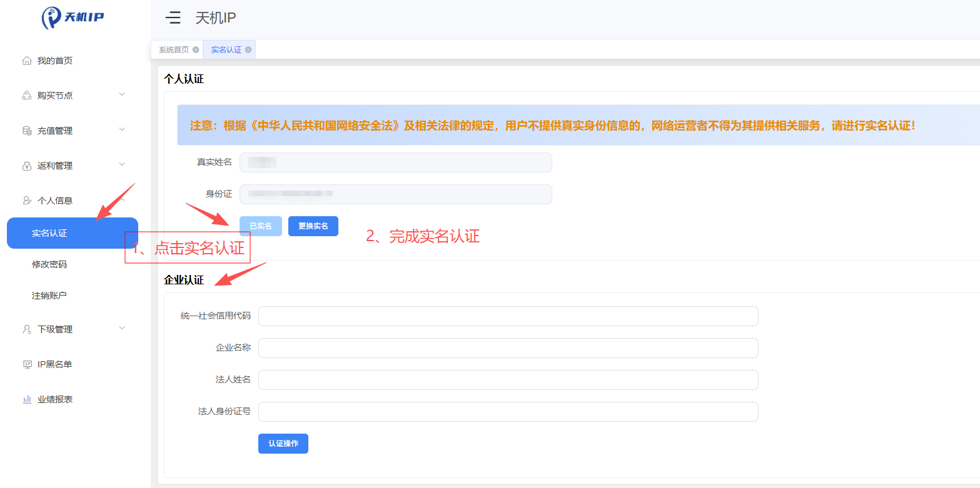The image size is (980, 488).
Task: Select 实名认证 in the sidebar
Action: [x=73, y=233]
